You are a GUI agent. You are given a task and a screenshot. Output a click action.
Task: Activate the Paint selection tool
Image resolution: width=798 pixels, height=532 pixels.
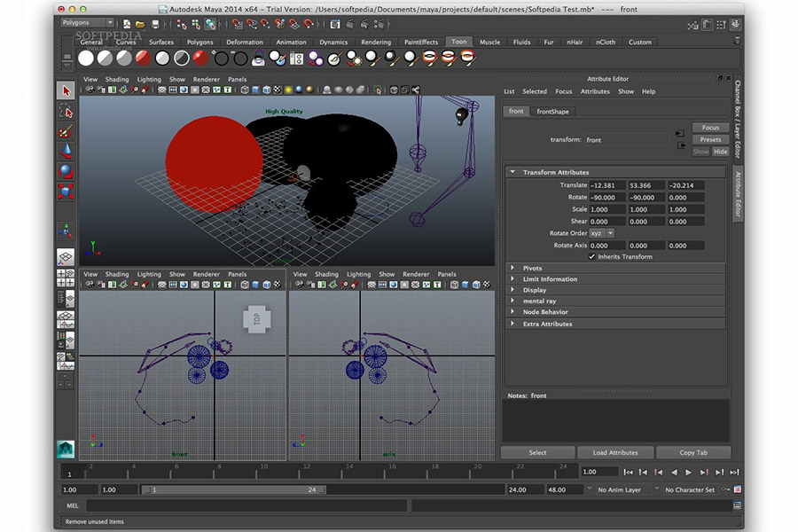tap(66, 131)
